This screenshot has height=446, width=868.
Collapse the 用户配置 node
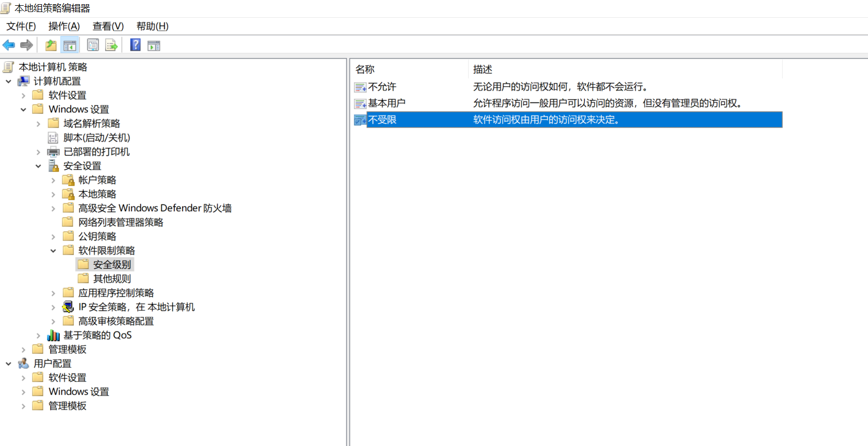tap(8, 363)
